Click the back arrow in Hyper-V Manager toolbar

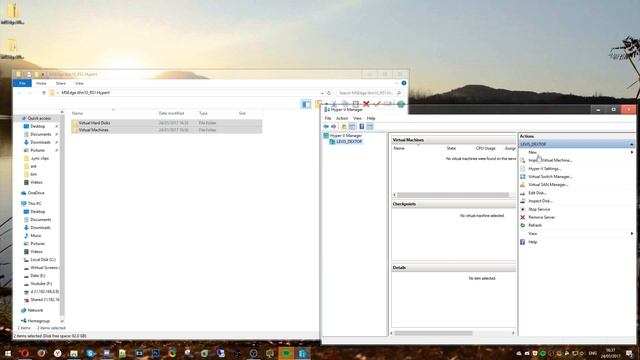point(326,127)
